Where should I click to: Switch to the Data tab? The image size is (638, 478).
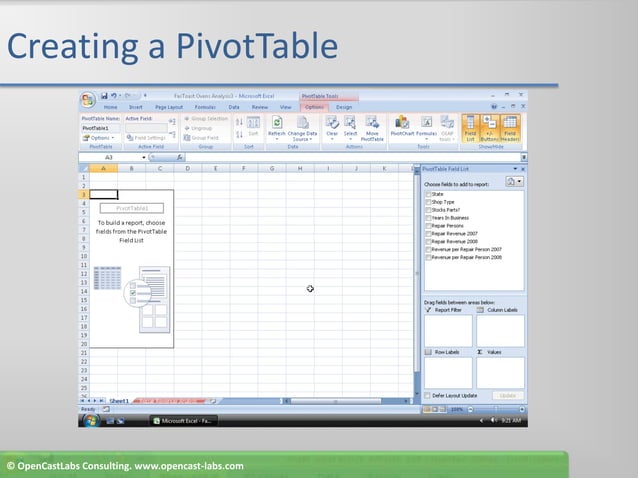(234, 107)
